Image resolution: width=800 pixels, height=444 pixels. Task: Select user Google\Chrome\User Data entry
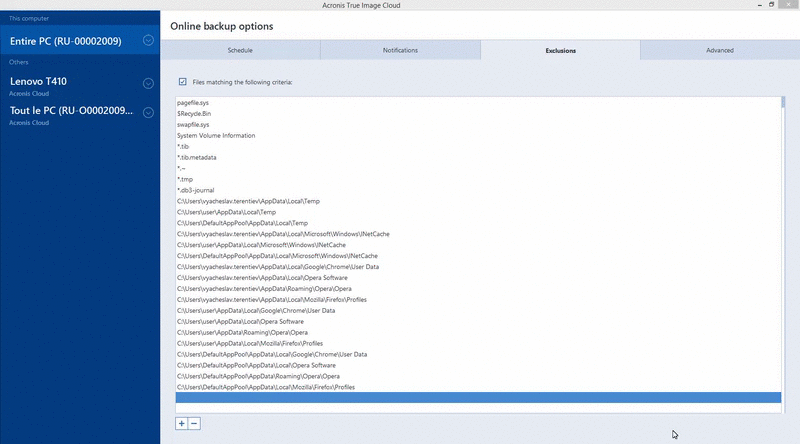click(x=478, y=311)
